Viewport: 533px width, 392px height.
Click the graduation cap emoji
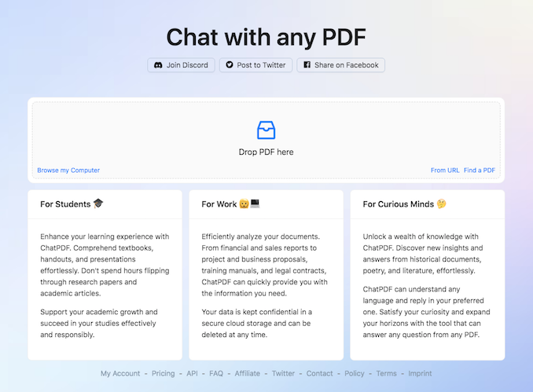coord(98,203)
